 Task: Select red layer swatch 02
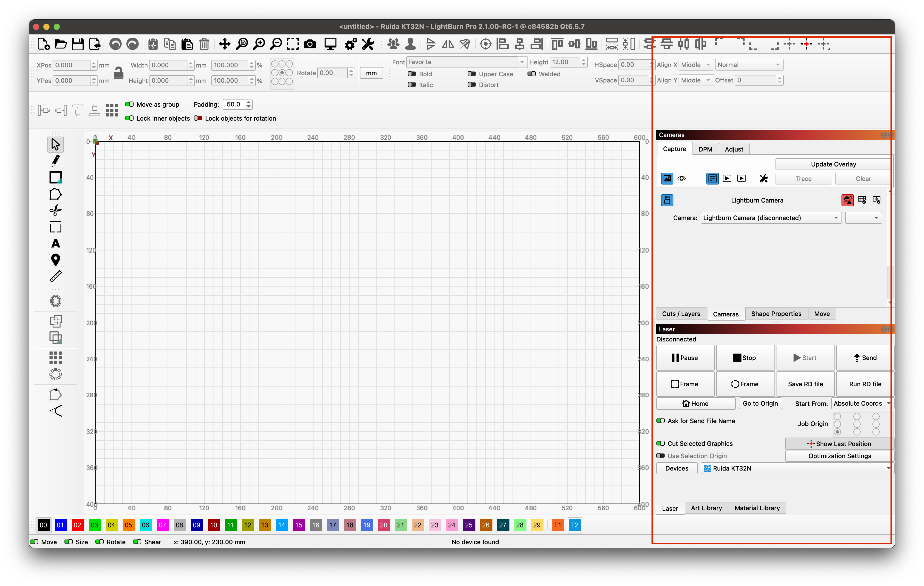(x=78, y=525)
